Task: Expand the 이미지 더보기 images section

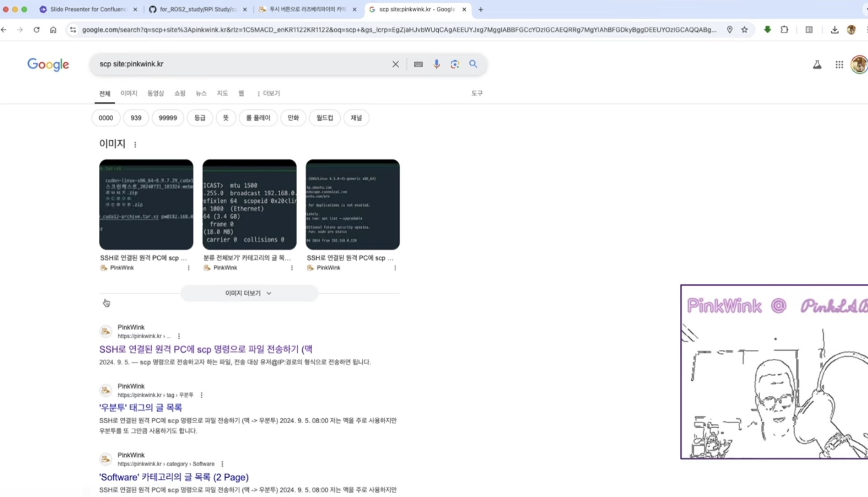Action: click(x=249, y=293)
